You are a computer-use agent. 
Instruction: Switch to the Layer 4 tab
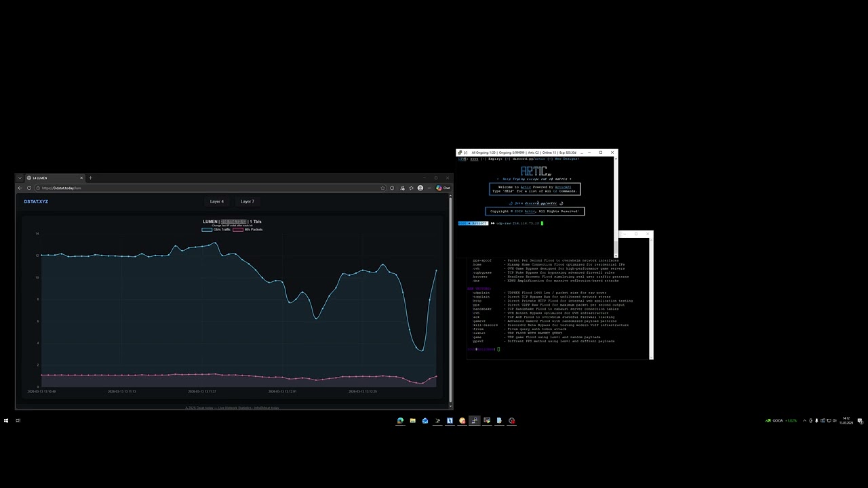[217, 201]
